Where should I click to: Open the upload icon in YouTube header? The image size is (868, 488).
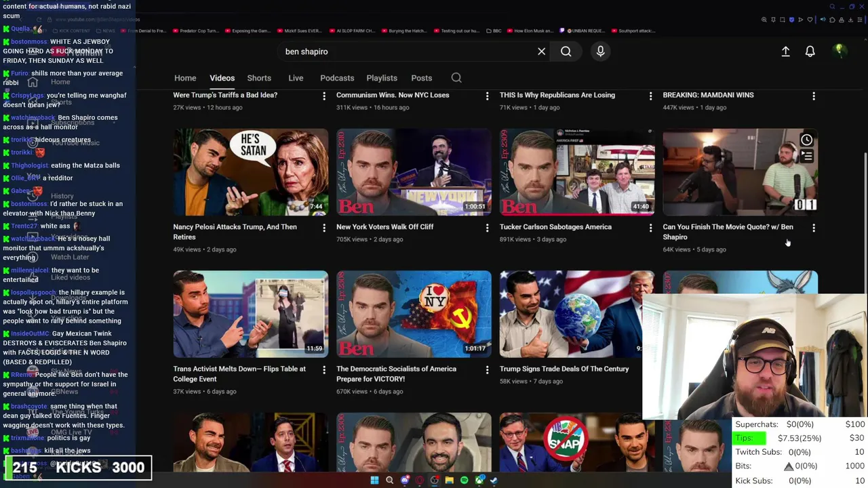coord(785,52)
